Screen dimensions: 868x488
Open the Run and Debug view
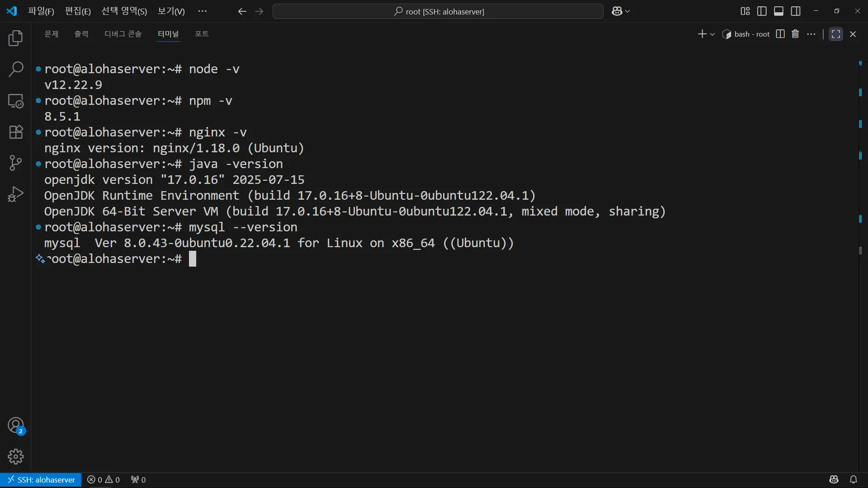point(16,194)
